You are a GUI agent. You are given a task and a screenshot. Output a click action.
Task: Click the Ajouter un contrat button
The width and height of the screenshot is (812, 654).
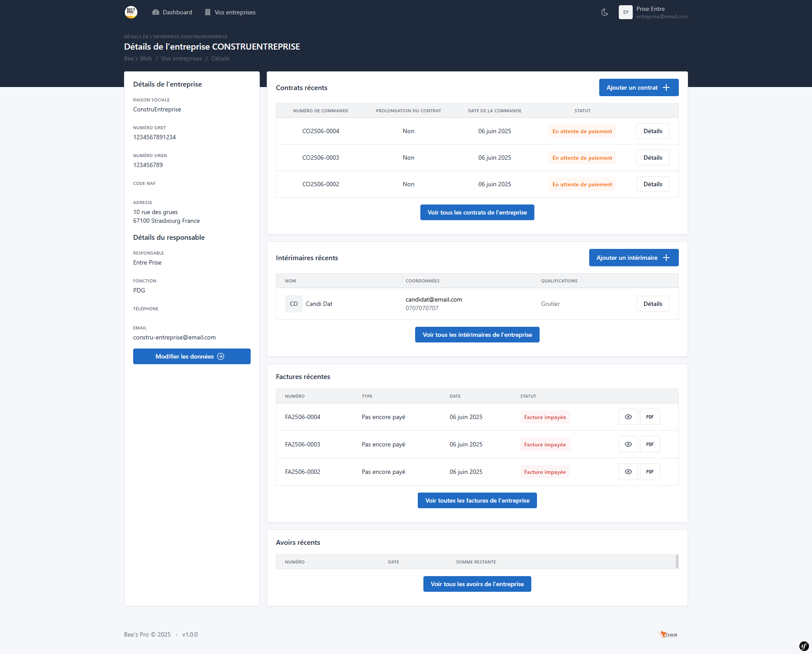[x=638, y=87]
